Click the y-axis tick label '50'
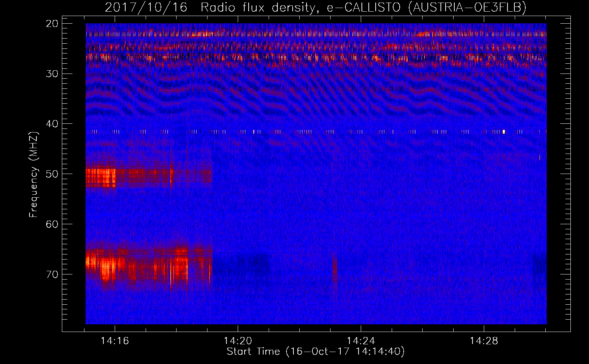Screen dimensions: 589x364 52,174
